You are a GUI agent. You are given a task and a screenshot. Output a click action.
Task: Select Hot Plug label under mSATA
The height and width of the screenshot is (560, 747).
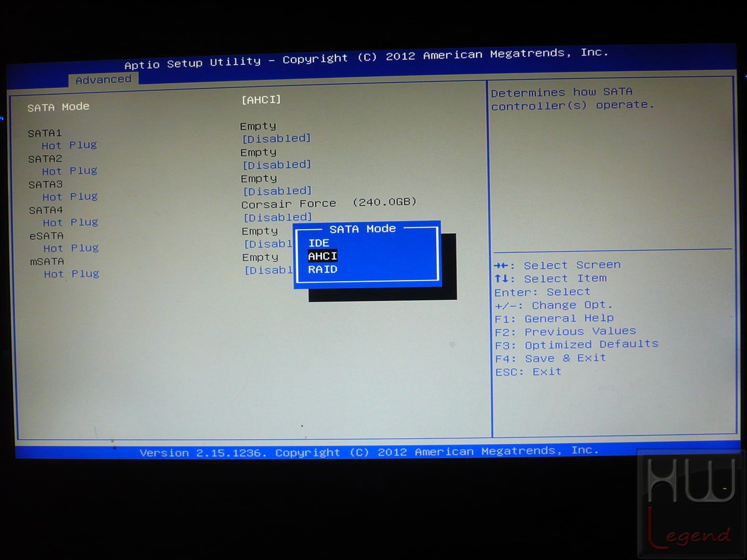coord(72,274)
